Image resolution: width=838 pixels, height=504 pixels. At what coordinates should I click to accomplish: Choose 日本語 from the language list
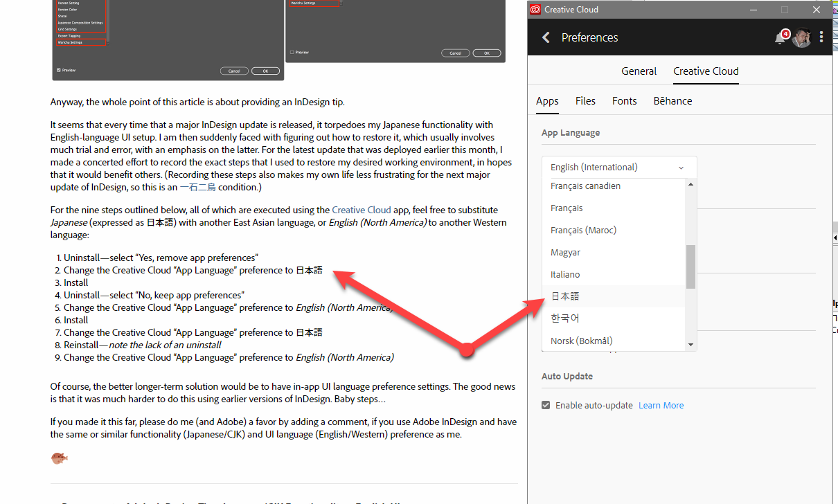[x=614, y=296]
